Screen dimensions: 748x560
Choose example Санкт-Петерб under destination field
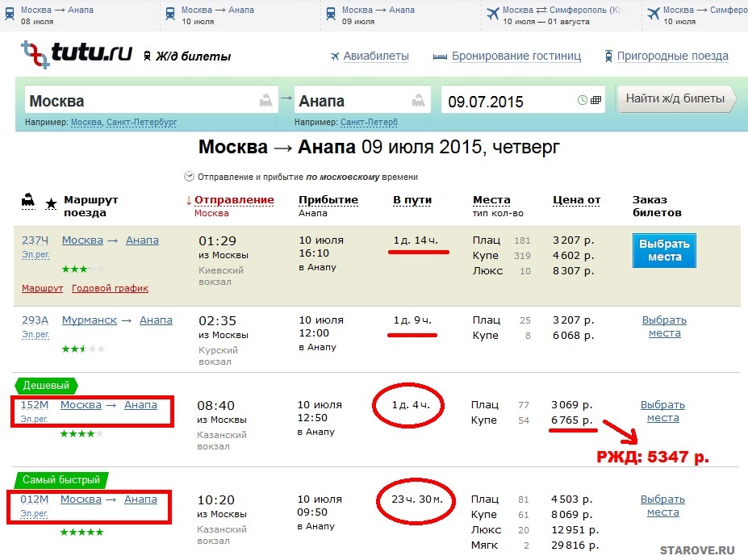[x=369, y=123]
